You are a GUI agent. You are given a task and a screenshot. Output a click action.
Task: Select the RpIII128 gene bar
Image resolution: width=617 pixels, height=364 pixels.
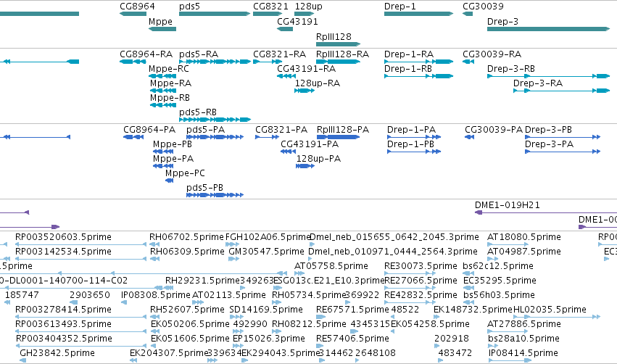click(x=339, y=44)
